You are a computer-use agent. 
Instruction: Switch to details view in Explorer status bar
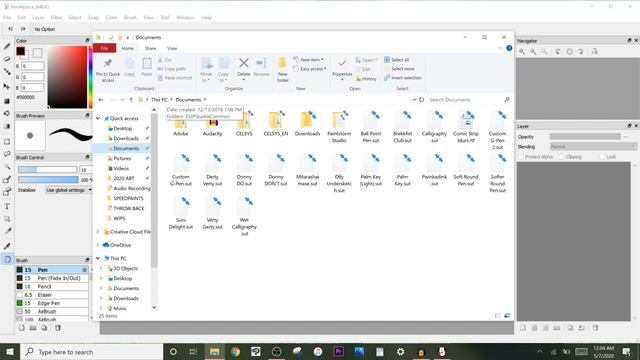tap(498, 316)
